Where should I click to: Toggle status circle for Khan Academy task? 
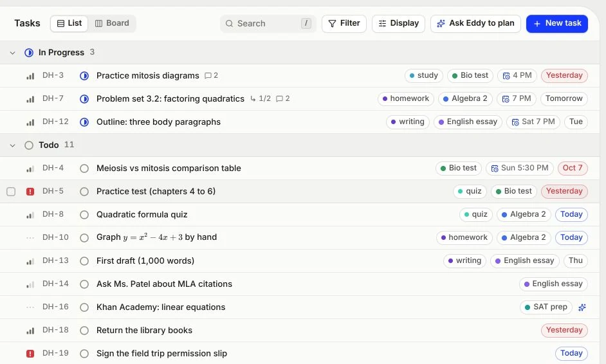point(84,307)
